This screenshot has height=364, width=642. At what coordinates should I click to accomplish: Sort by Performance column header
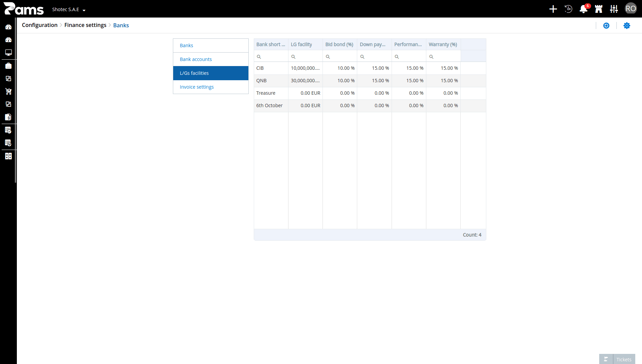[x=409, y=44]
